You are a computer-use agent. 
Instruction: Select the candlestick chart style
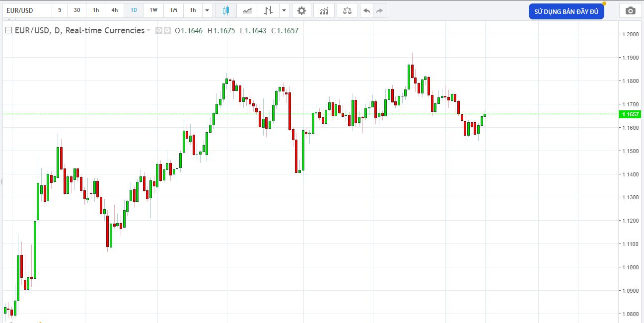226,10
